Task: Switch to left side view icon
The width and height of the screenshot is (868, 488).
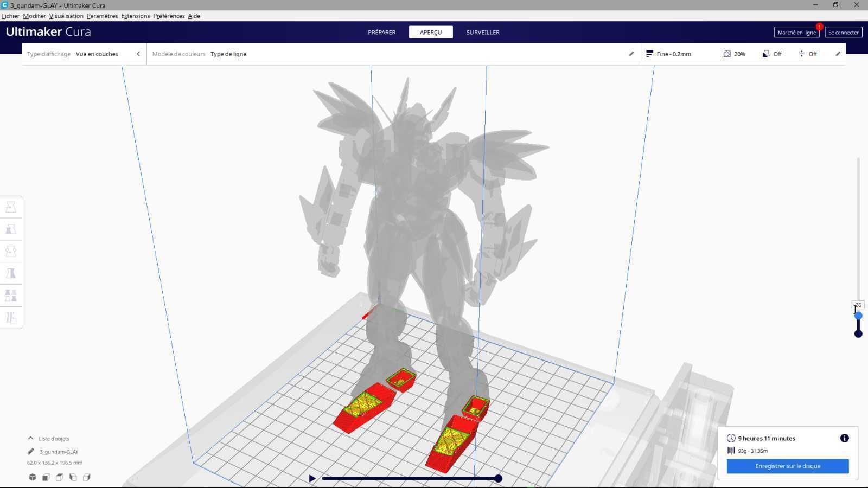Action: click(x=73, y=477)
